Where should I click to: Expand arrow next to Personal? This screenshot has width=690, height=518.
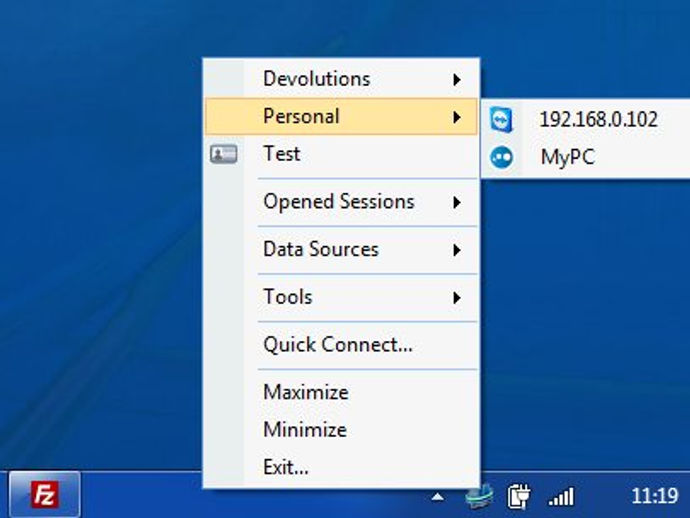457,117
